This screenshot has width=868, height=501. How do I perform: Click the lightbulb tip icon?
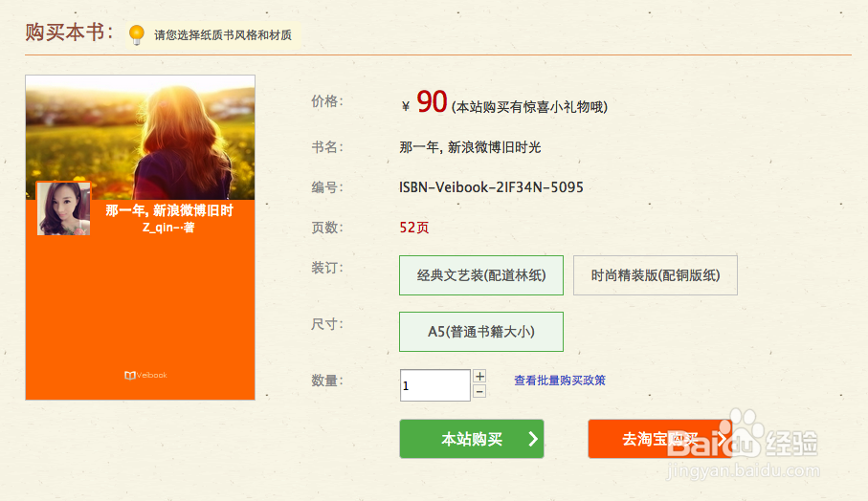tap(136, 34)
